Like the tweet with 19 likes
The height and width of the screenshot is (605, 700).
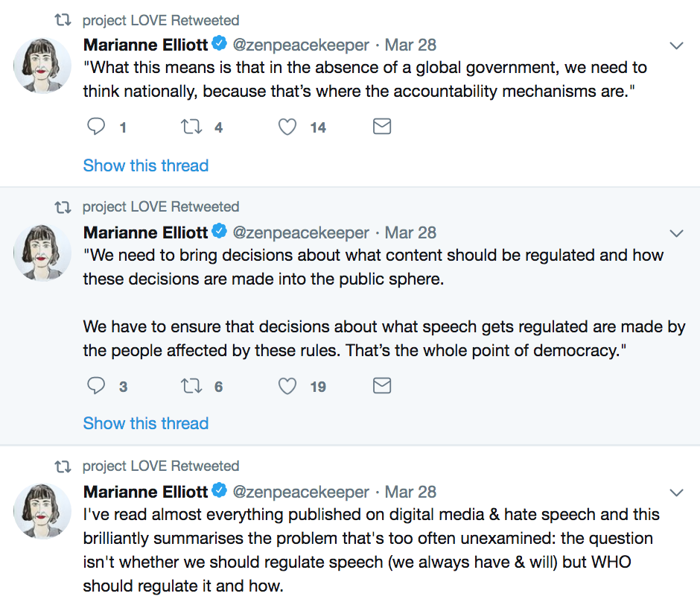point(287,386)
